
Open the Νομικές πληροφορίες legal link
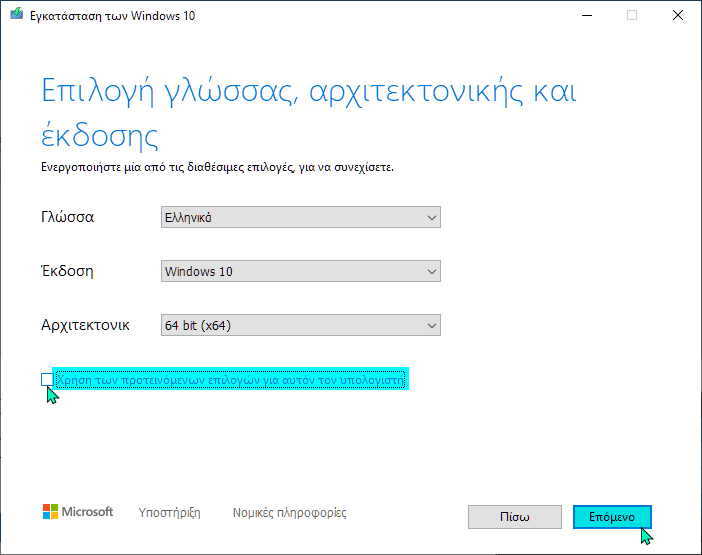click(x=290, y=512)
